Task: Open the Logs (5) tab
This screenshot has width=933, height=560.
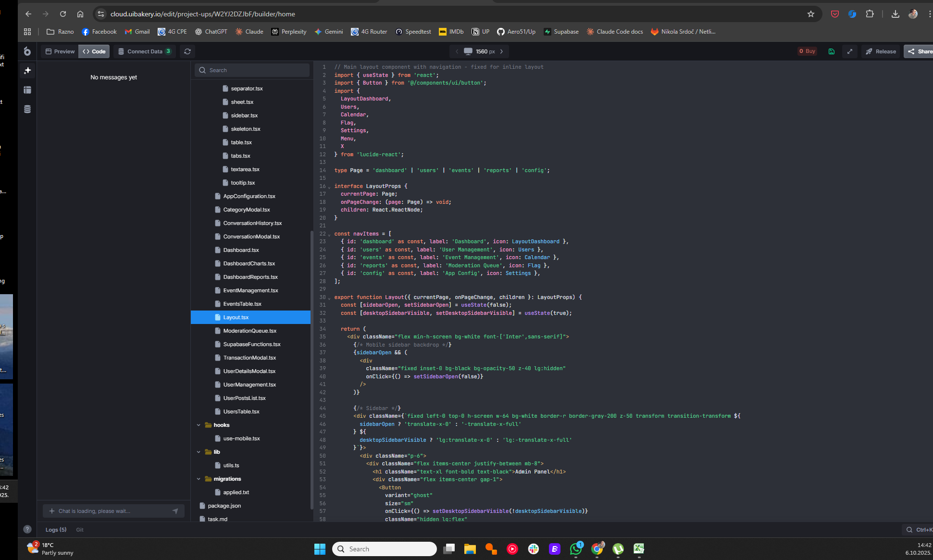Action: tap(56, 530)
